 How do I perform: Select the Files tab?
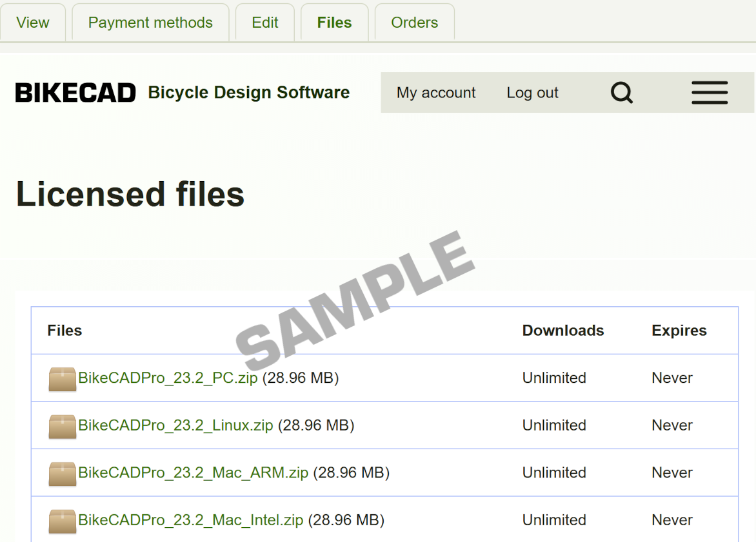pos(335,22)
